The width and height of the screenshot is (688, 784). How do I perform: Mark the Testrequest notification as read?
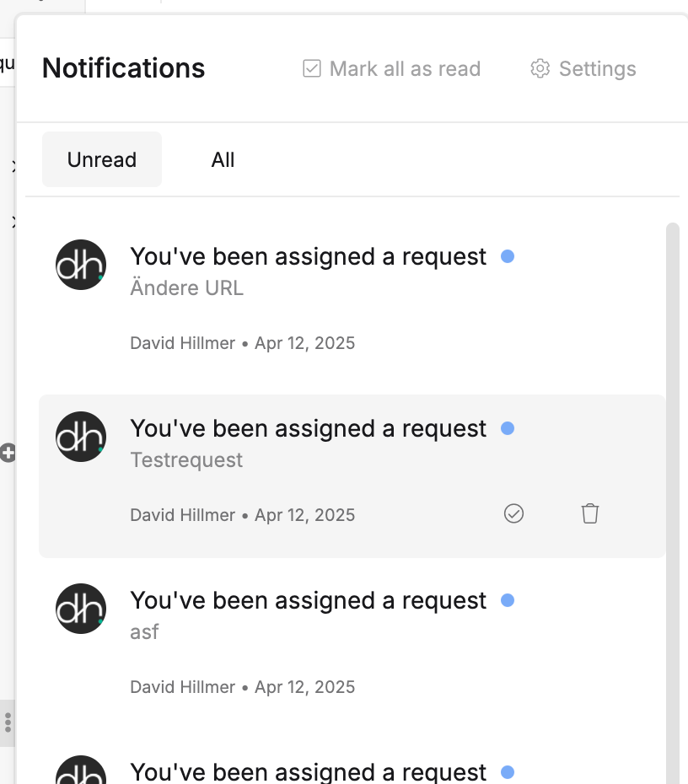(x=513, y=513)
